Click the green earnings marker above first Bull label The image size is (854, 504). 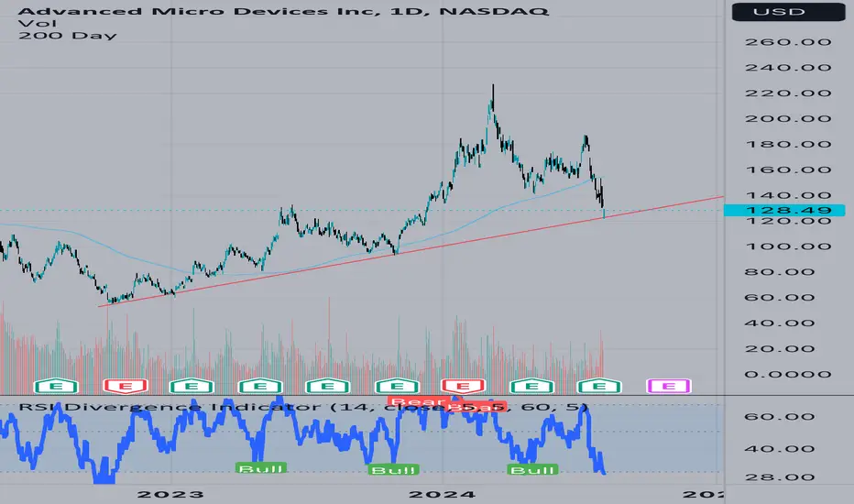click(260, 387)
